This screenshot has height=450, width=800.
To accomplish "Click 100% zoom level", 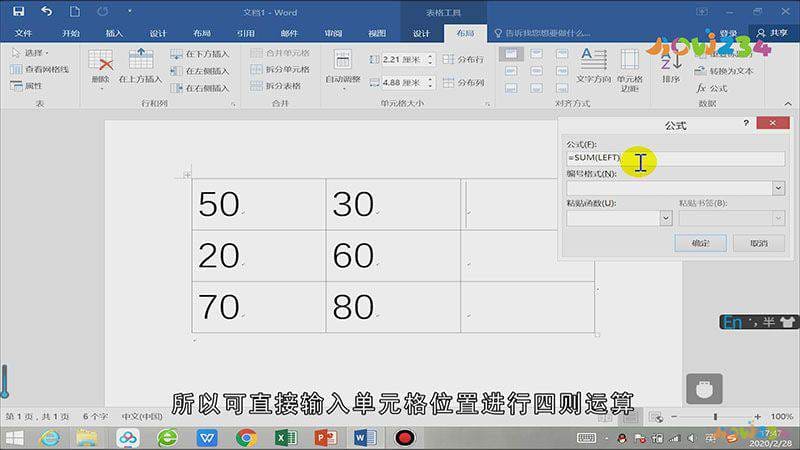I will pos(781,416).
